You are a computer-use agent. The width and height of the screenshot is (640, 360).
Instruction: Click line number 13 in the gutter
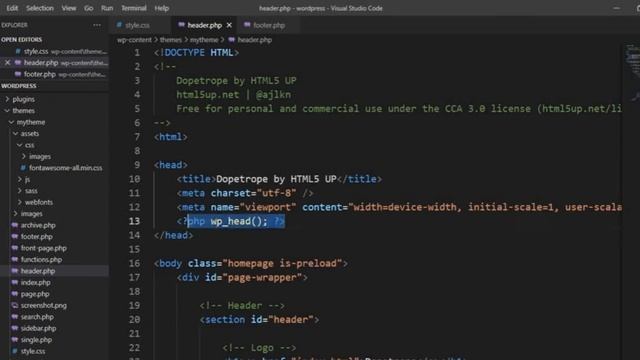(x=134, y=221)
